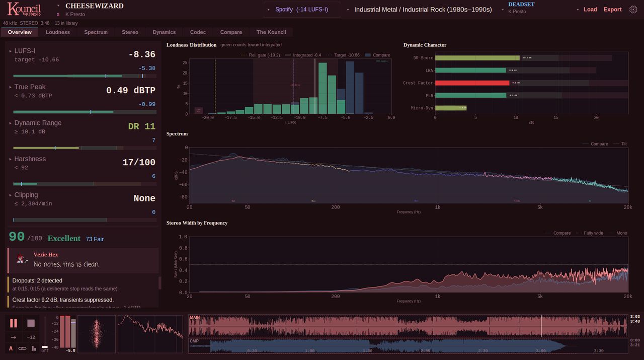Expand the Harshness metric

tap(10, 159)
